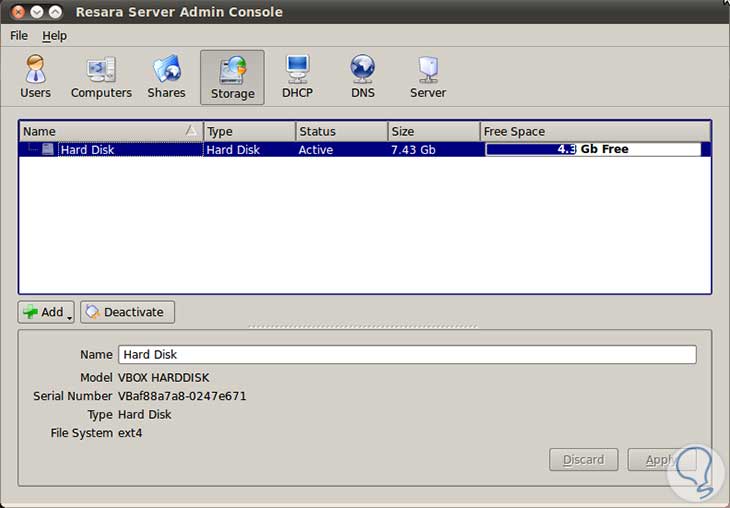Minimize the Admin Console window
Image resolution: width=730 pixels, height=508 pixels.
point(37,12)
